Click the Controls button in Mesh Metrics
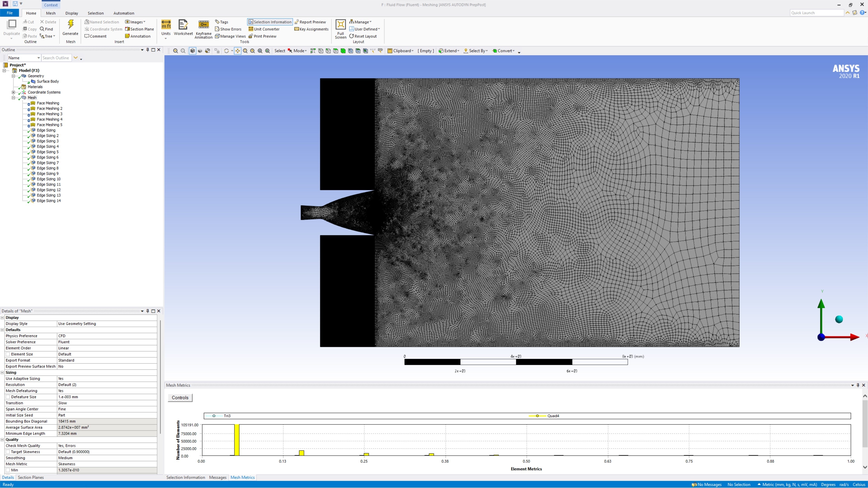This screenshot has width=868, height=488. tap(180, 398)
